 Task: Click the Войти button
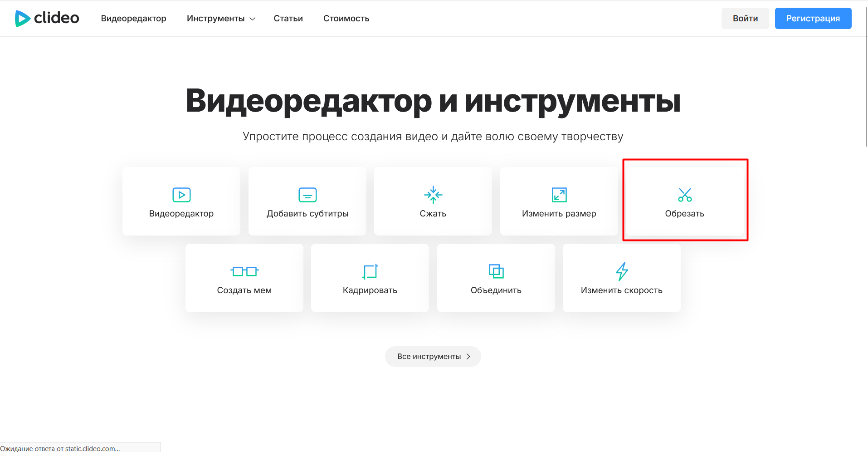coord(745,18)
